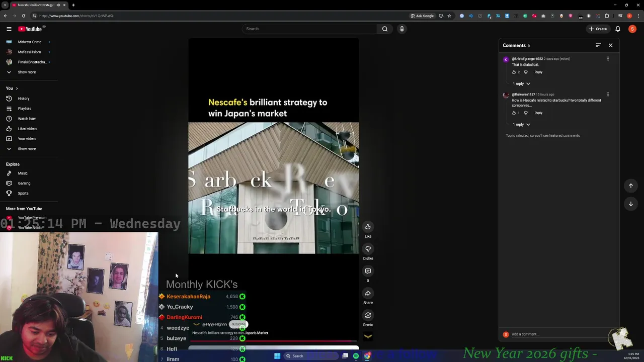644x362 pixels.
Task: Click the short's red progress bar
Action: (x=274, y=341)
